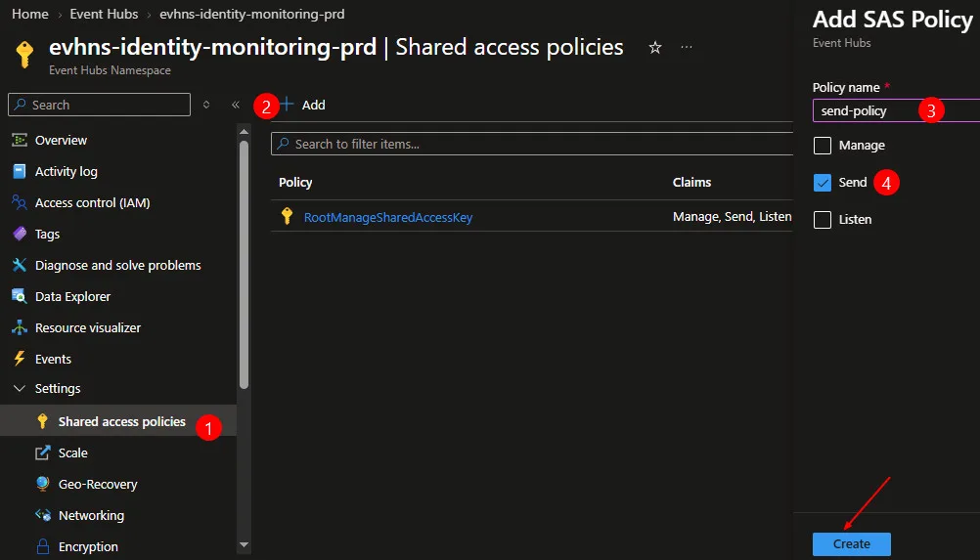Open Data Explorer menu item
Image resolution: width=980 pixels, height=560 pixels.
click(72, 296)
